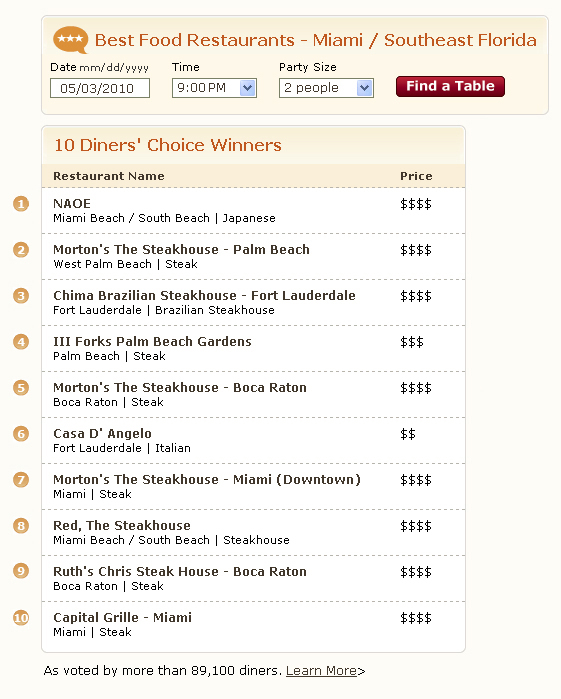Open Red, The Steakhouse listing
Screen dimensions: 561x699
pyautogui.click(x=122, y=526)
